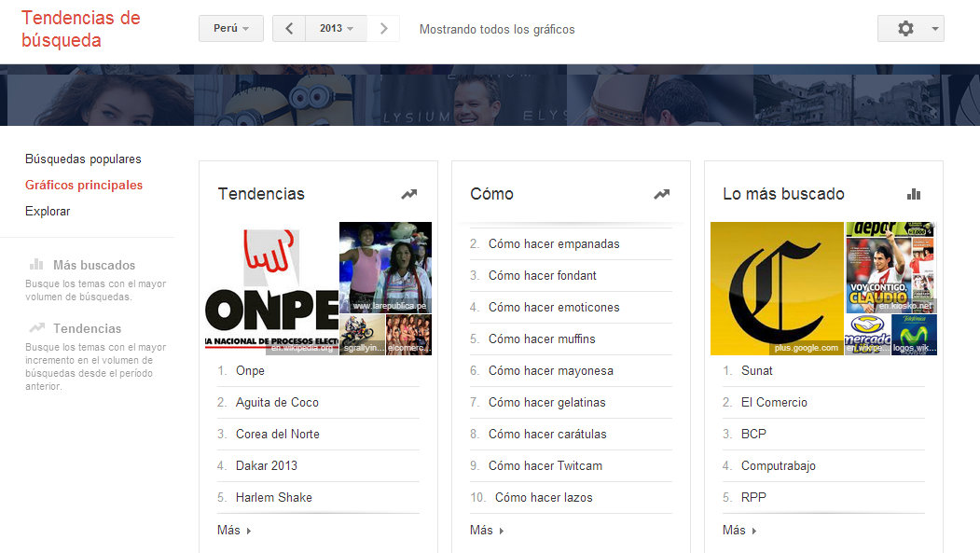The height and width of the screenshot is (553, 980).
Task: Open the Perú country dropdown
Action: click(230, 28)
